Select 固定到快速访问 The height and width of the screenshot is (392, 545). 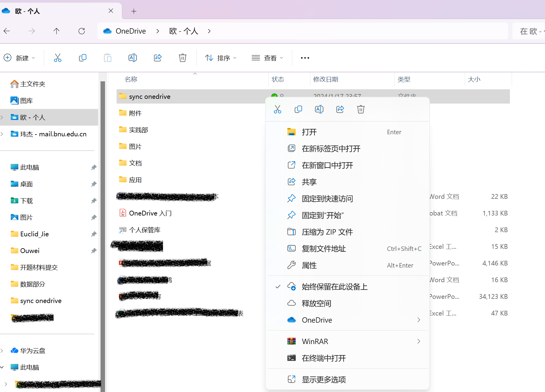click(x=347, y=199)
